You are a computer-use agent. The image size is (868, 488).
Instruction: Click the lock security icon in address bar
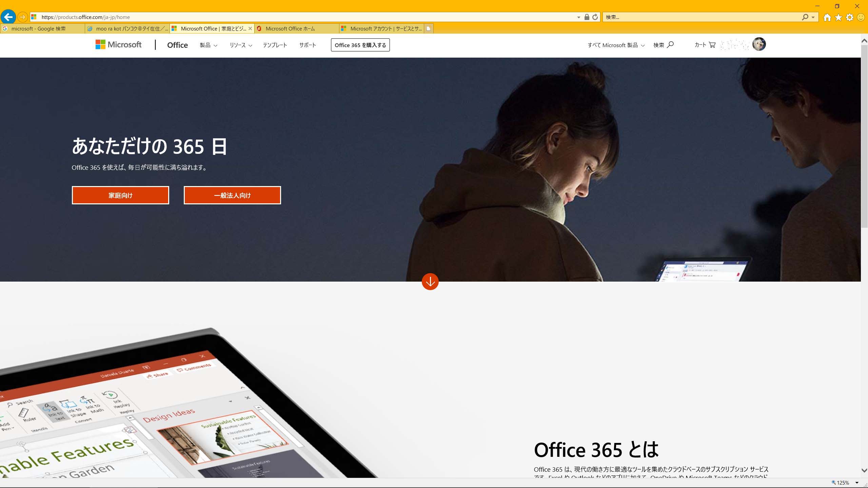click(x=587, y=17)
